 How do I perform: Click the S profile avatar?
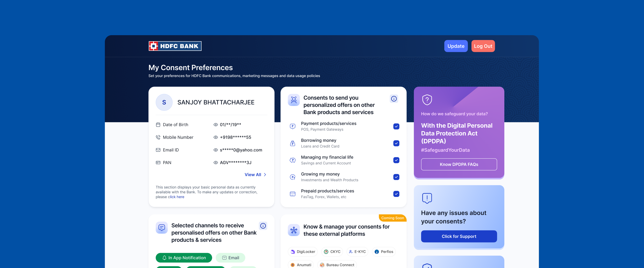pos(164,102)
